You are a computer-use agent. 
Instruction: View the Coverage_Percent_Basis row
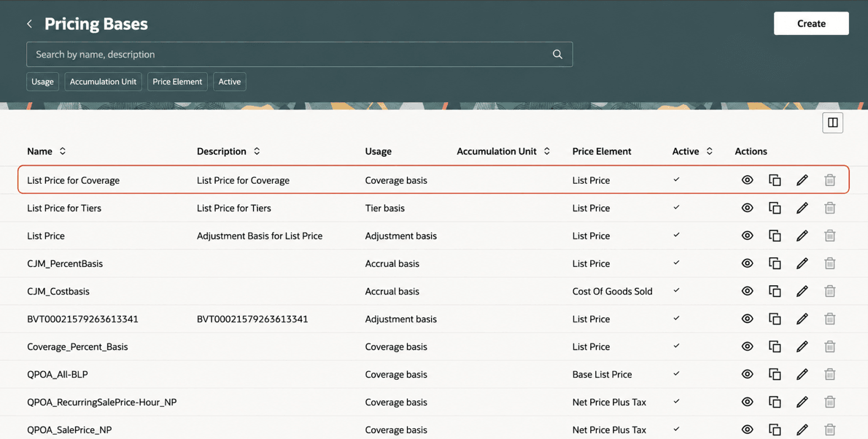(748, 346)
